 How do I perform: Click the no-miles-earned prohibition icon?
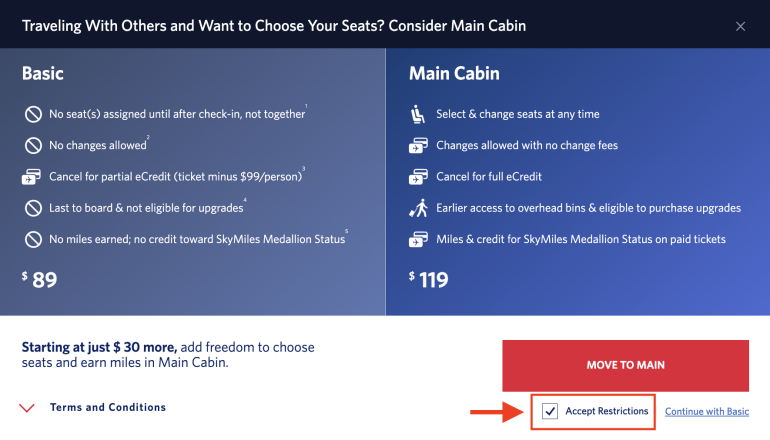point(31,240)
